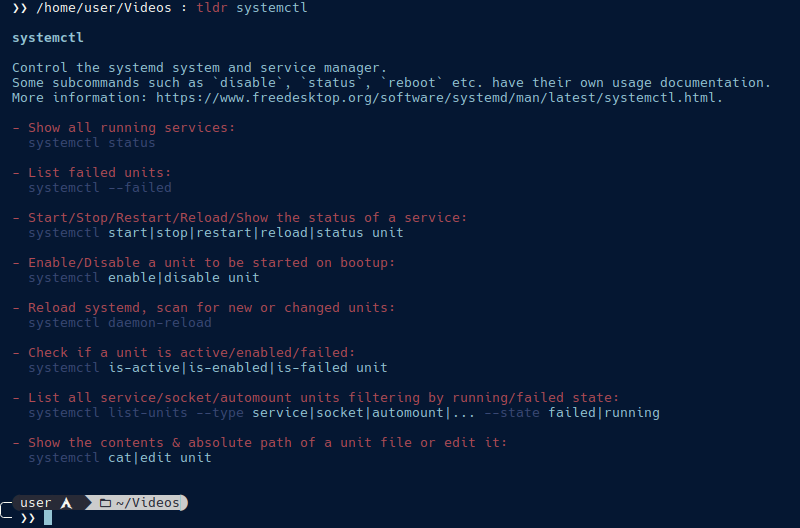
Task: Click the "List failed units:" description line
Action: coord(99,173)
